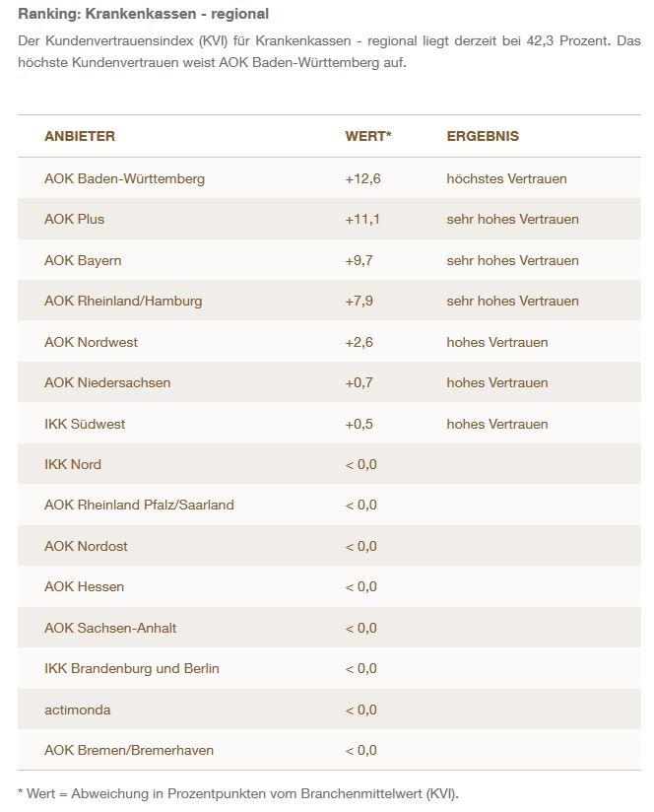Click the IKK Nord provider name
The width and height of the screenshot is (654, 812).
(x=73, y=464)
